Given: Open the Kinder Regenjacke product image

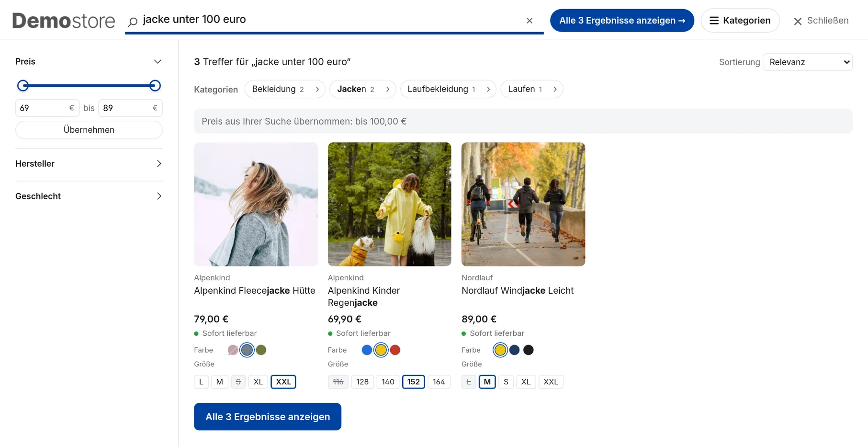Looking at the screenshot, I should (389, 204).
